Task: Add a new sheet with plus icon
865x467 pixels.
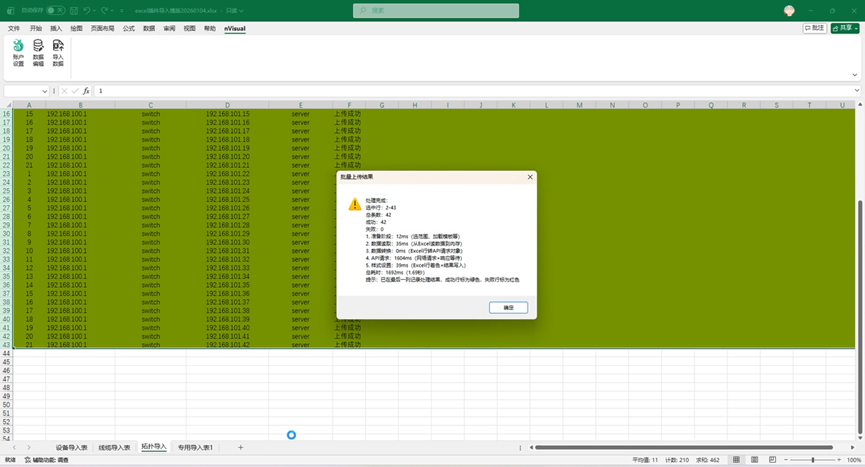Action: (x=240, y=447)
